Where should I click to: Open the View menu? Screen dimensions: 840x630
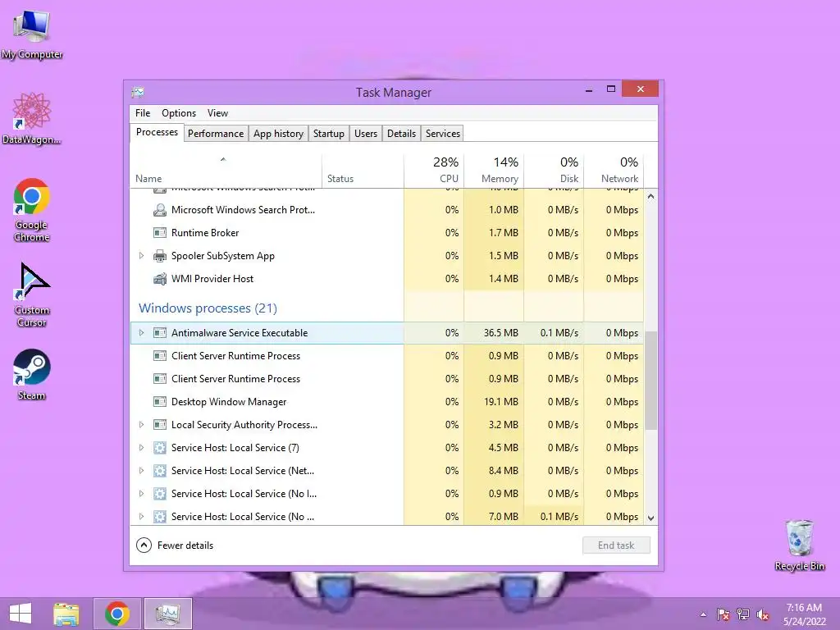point(217,113)
